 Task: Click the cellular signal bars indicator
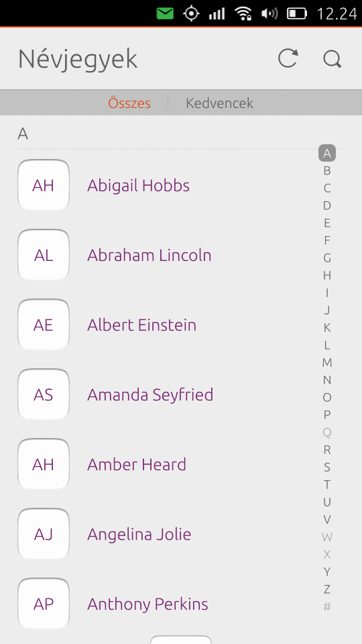tap(217, 14)
